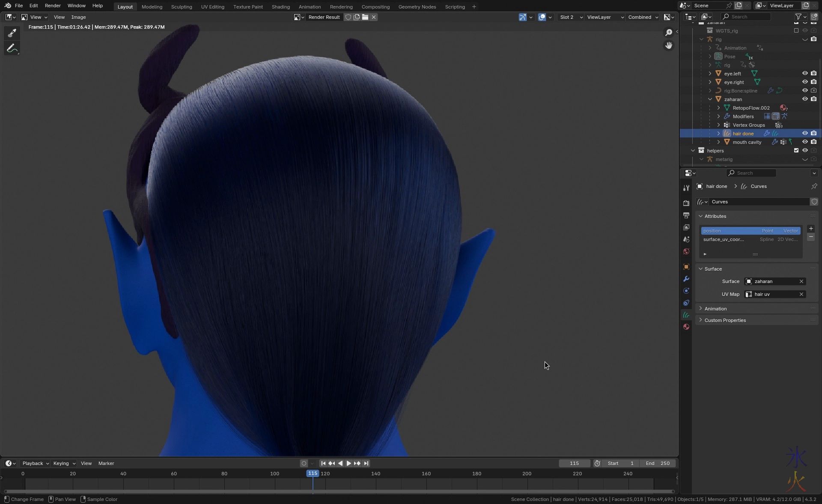Open the Modifiers wrench properties tab

click(686, 279)
